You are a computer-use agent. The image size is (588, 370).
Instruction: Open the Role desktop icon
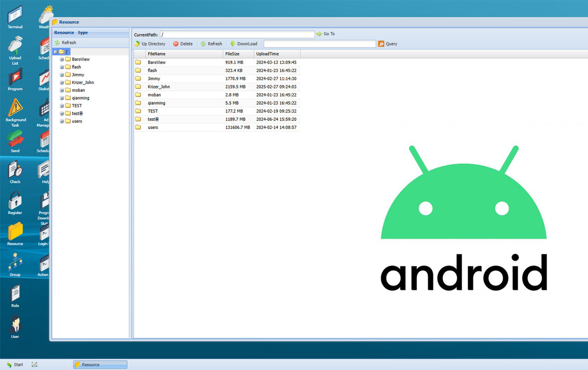tap(15, 296)
